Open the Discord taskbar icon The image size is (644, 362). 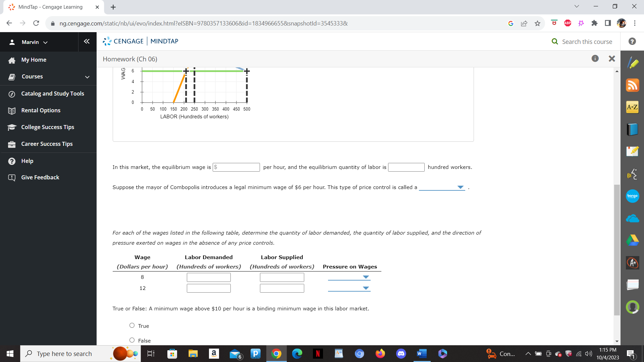401,354
